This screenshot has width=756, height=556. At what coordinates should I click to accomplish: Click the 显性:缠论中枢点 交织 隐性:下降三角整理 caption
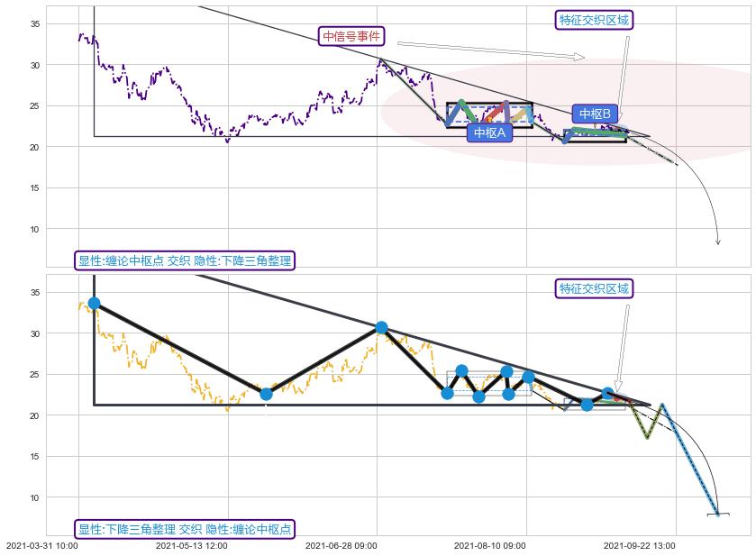click(x=185, y=260)
